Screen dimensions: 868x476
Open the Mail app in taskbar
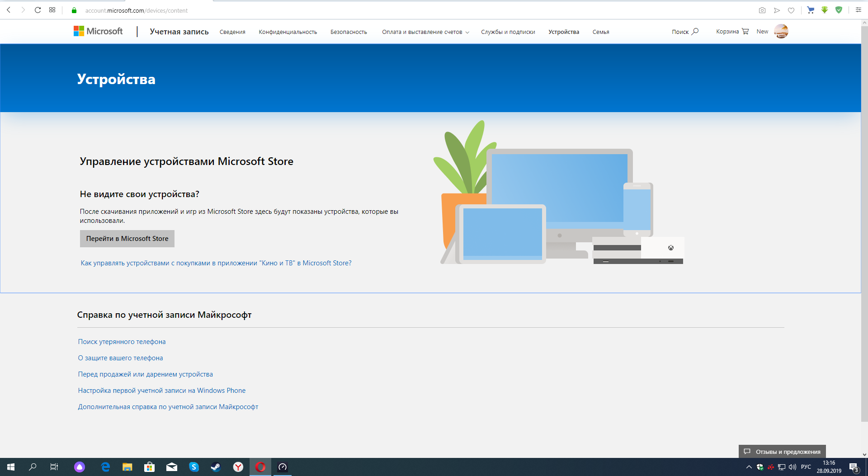coord(172,467)
